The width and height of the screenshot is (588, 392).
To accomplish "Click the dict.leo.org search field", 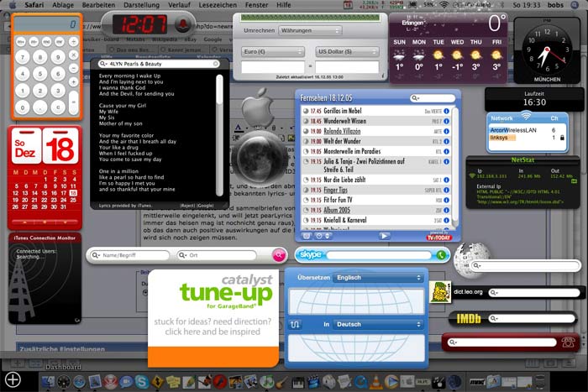I will pyautogui.click(x=534, y=292).
